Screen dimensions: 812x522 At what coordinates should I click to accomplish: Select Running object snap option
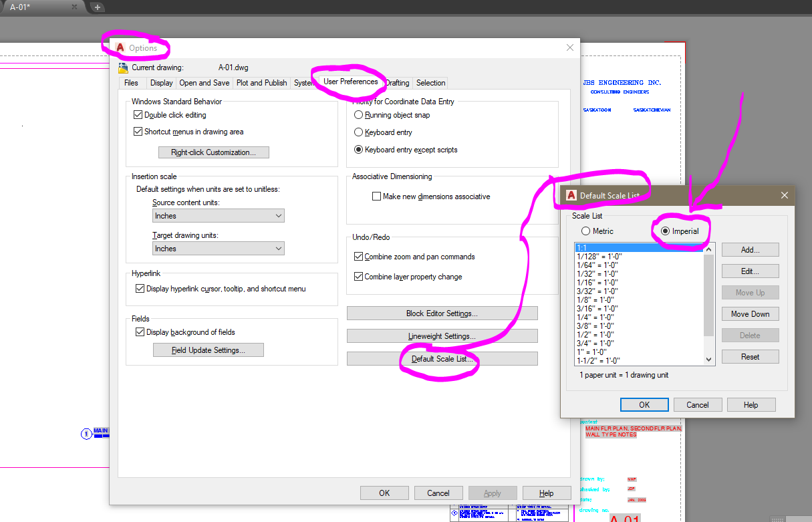tap(359, 115)
